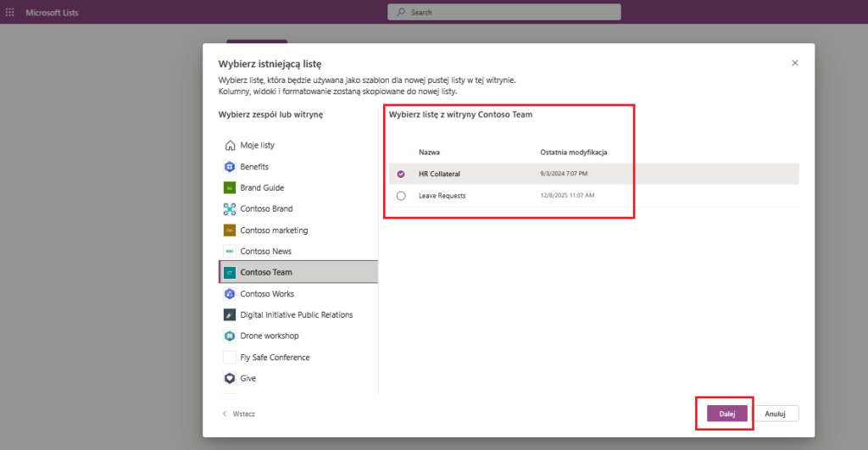Viewport: 868px width, 450px height.
Task: Sort by Ostatnia modyfikacja column header
Action: (573, 153)
